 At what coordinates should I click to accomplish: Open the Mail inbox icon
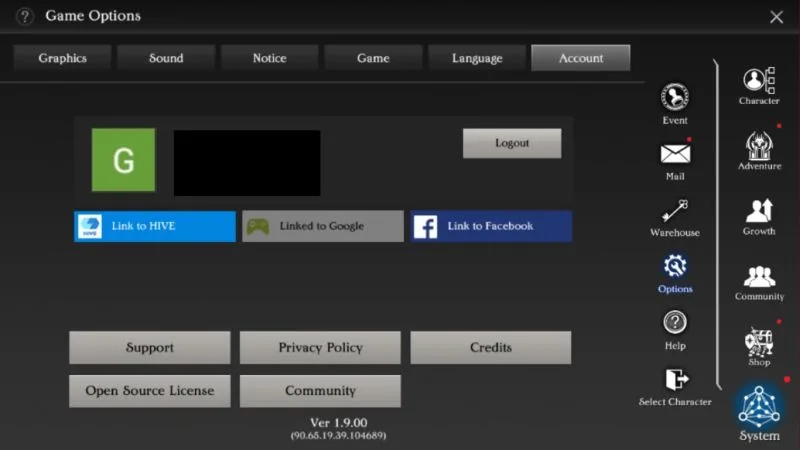click(x=675, y=154)
